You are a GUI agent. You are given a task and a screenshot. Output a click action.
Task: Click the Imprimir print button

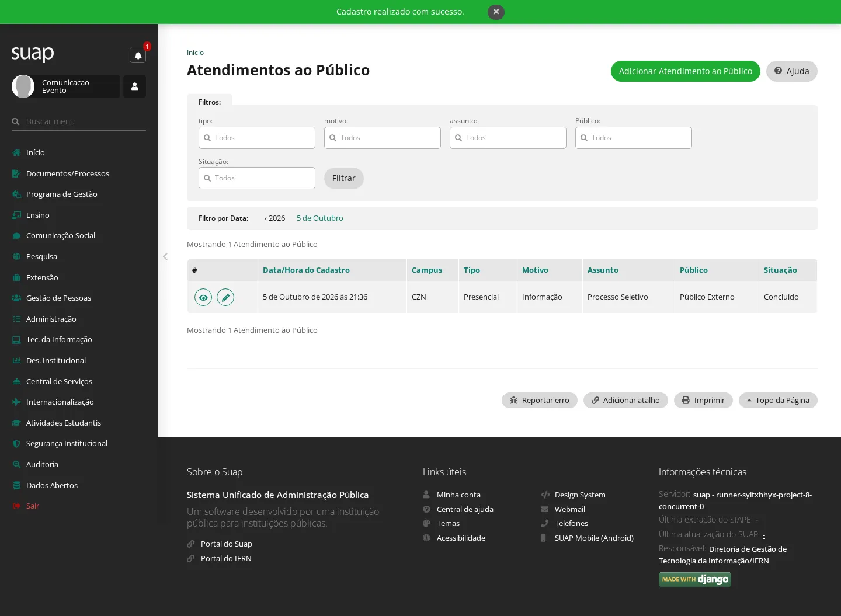click(703, 400)
